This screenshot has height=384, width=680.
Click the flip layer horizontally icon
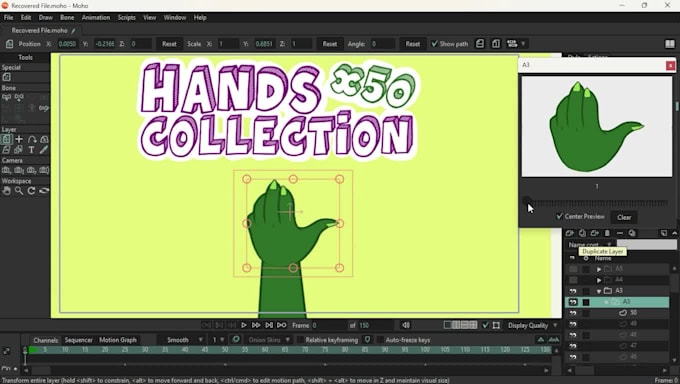click(480, 44)
